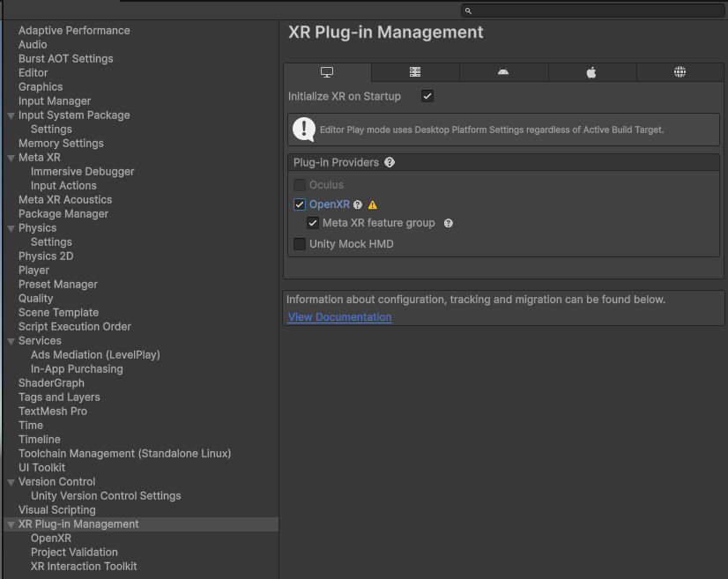Select the Editor settings entry
The width and height of the screenshot is (728, 579).
point(33,73)
